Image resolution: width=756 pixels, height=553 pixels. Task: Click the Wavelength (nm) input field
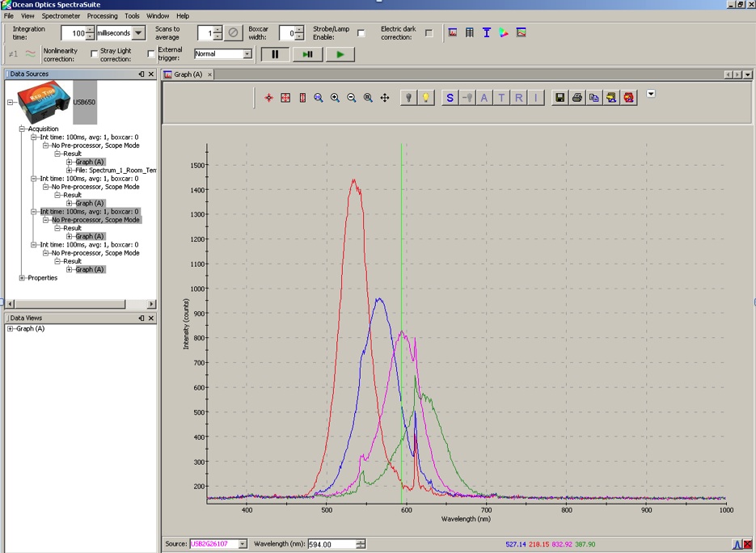click(332, 544)
